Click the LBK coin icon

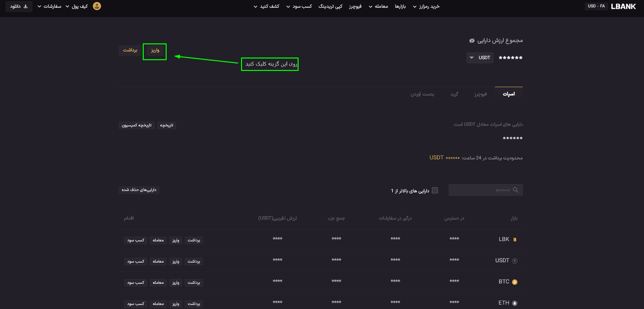pyautogui.click(x=515, y=239)
